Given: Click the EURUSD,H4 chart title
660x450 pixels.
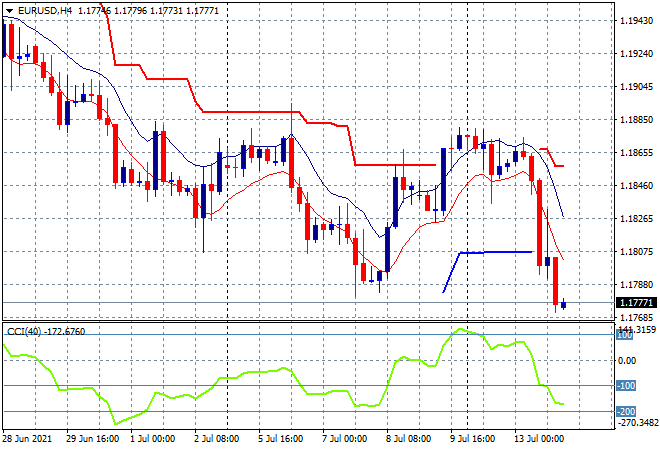Looking at the screenshot, I should 45,11.
